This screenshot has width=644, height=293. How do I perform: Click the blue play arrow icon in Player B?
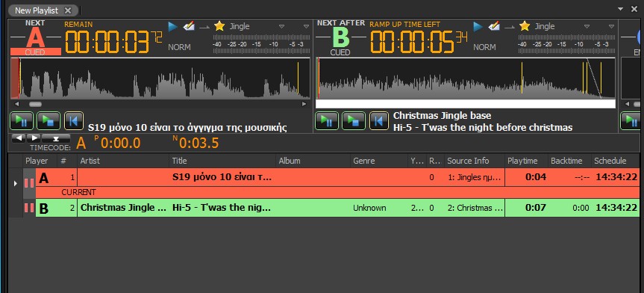click(478, 27)
